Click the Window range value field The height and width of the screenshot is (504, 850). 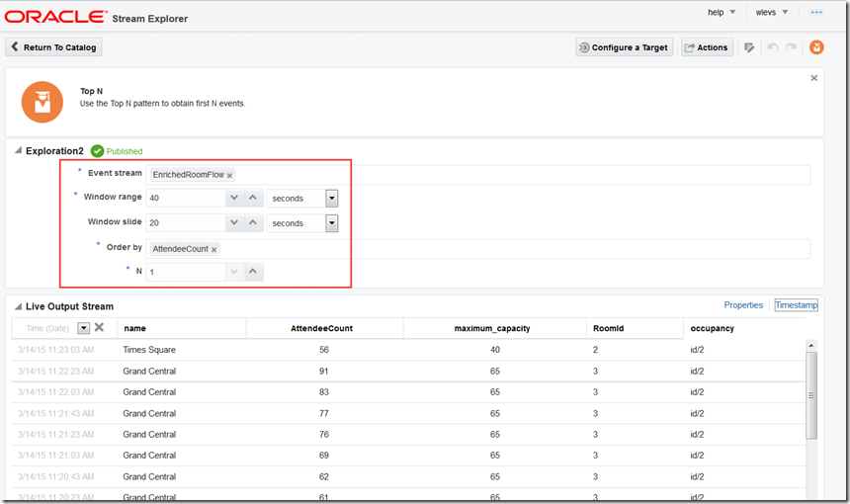[x=186, y=198]
